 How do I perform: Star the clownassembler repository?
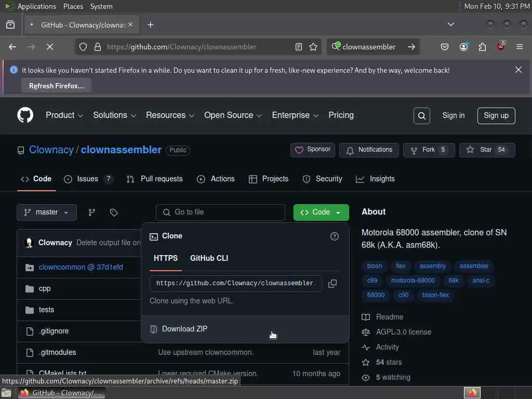point(487,150)
